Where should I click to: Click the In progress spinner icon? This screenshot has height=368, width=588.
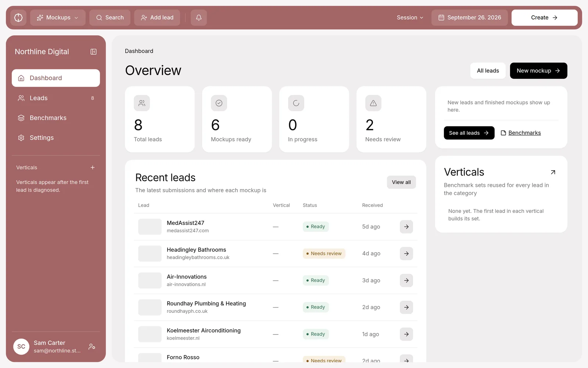click(296, 103)
